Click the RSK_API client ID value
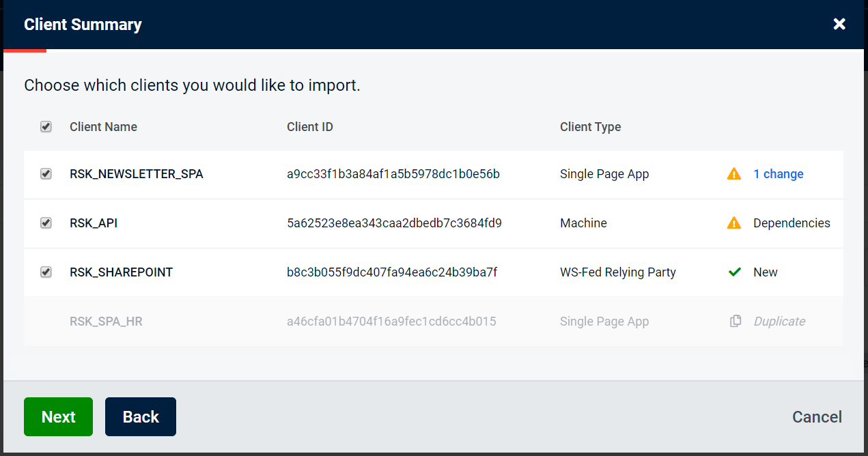868x456 pixels. coord(394,223)
